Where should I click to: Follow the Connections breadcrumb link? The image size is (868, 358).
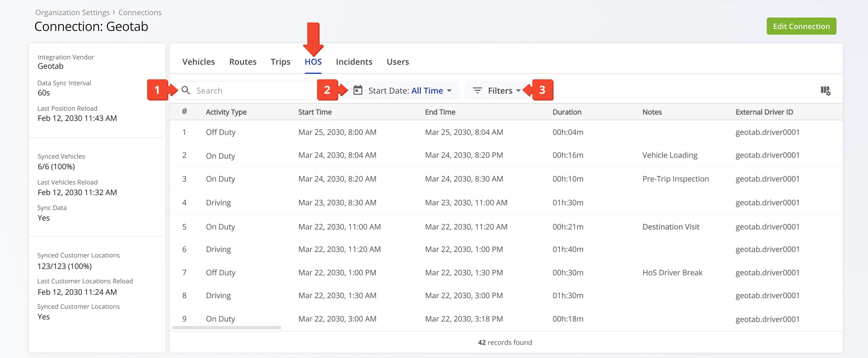coord(140,13)
